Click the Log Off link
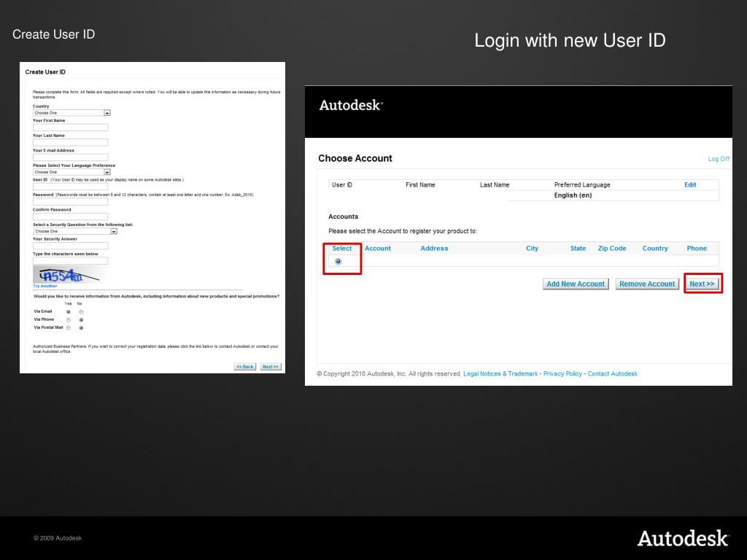Image resolution: width=747 pixels, height=560 pixels. [719, 159]
